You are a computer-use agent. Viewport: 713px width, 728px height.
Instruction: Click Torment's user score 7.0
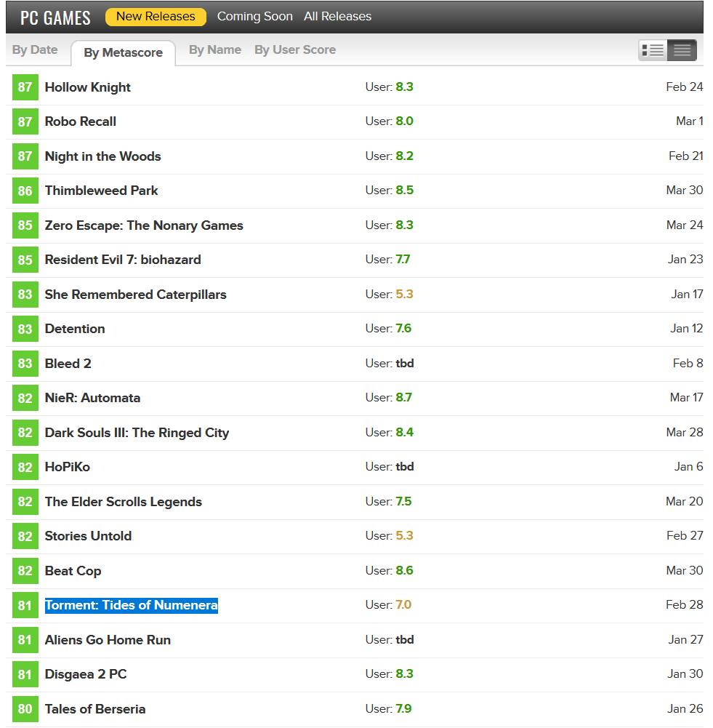coord(403,606)
